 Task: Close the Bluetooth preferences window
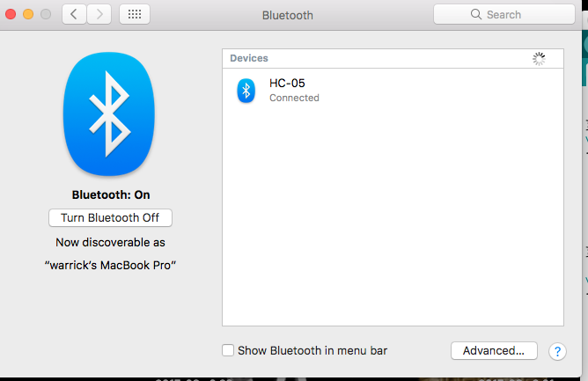pos(11,14)
